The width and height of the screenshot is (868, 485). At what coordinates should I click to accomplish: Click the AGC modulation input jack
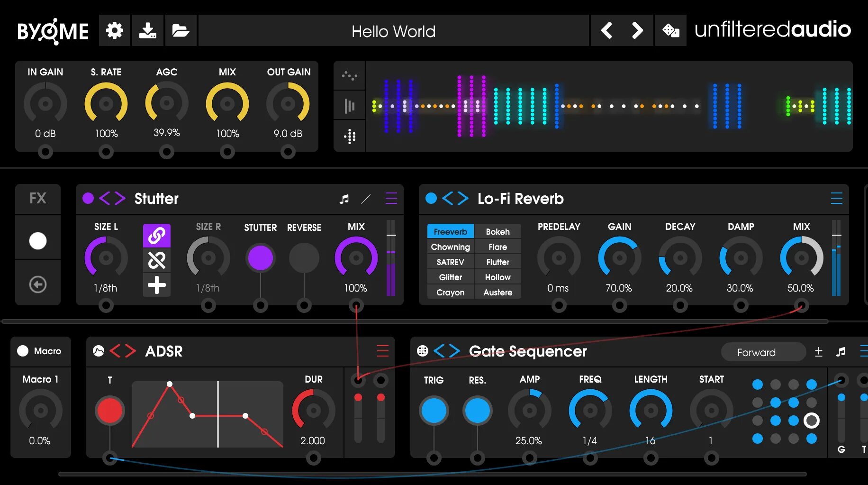[166, 152]
